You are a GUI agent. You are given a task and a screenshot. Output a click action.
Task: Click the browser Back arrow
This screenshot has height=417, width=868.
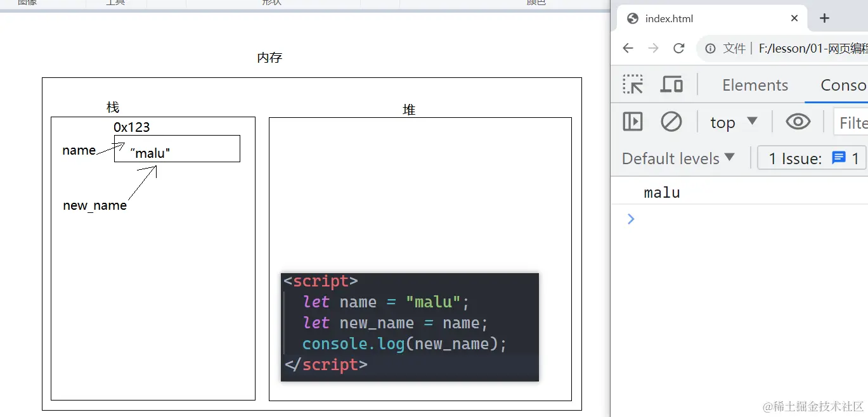(628, 48)
